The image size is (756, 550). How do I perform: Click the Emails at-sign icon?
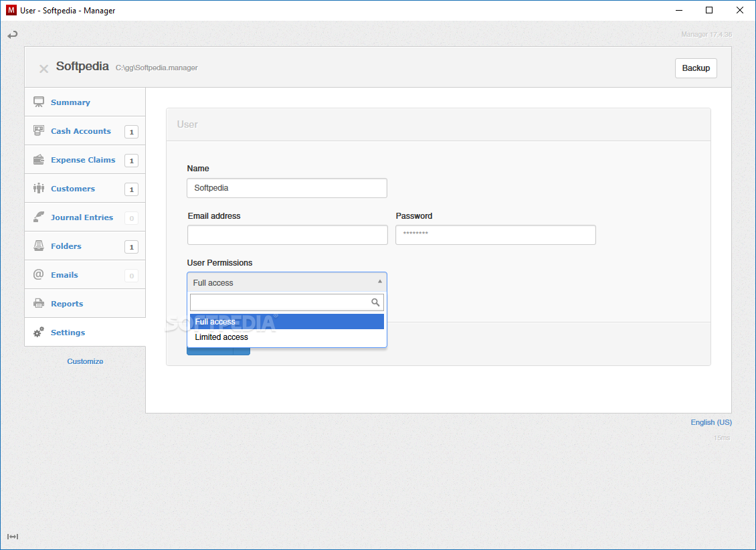[39, 274]
